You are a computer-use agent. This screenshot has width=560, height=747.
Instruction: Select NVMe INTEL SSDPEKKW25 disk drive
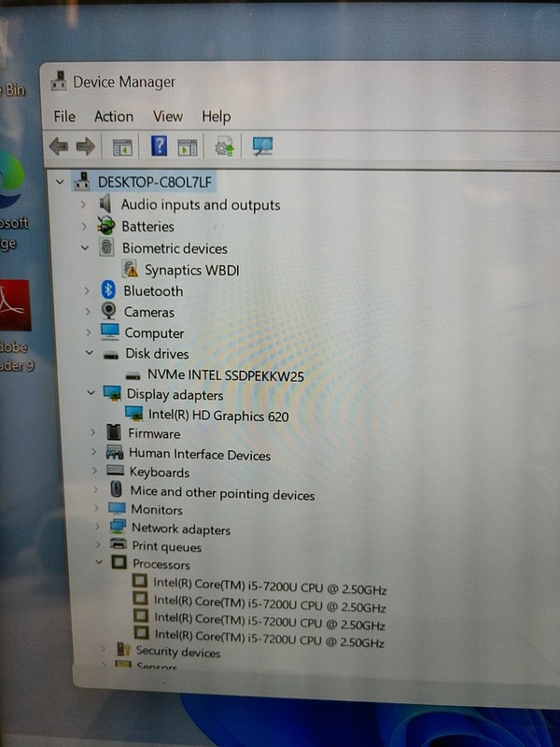pos(226,375)
